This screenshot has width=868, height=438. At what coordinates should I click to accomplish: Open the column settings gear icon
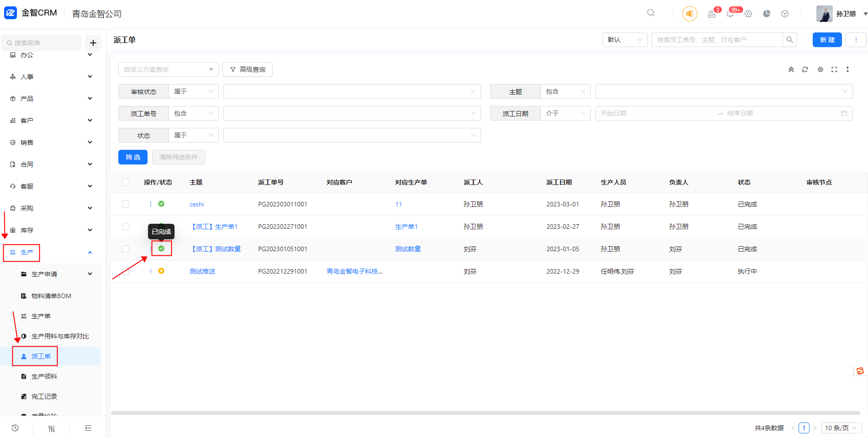[x=820, y=69]
